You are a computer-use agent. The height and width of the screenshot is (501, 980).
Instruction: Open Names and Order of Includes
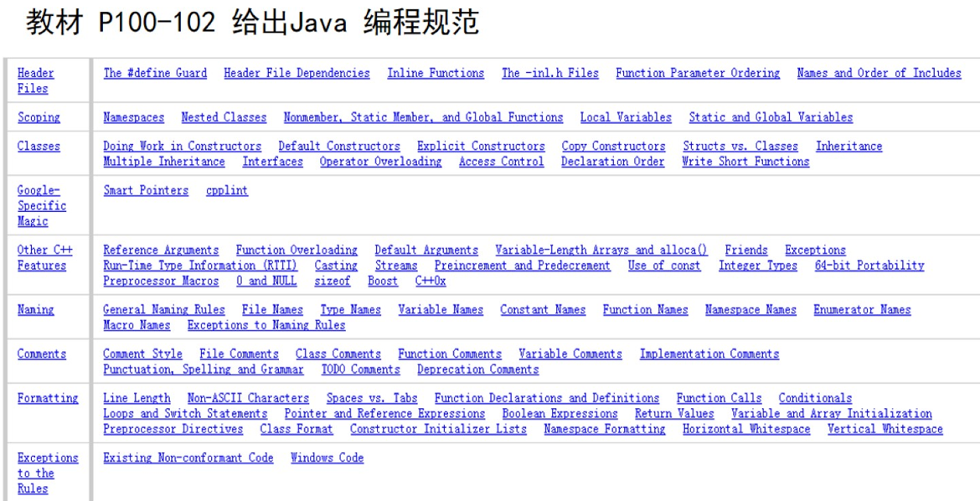(x=879, y=73)
